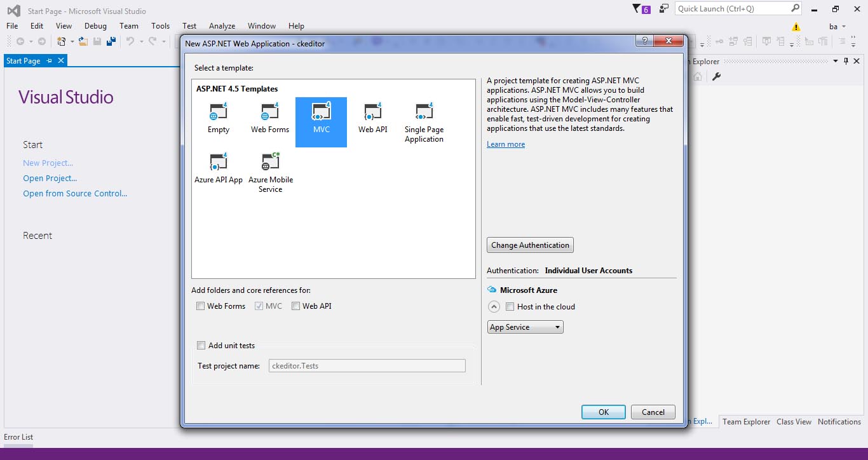This screenshot has width=868, height=460.
Task: Switch to the Team Explorer tab
Action: click(746, 422)
